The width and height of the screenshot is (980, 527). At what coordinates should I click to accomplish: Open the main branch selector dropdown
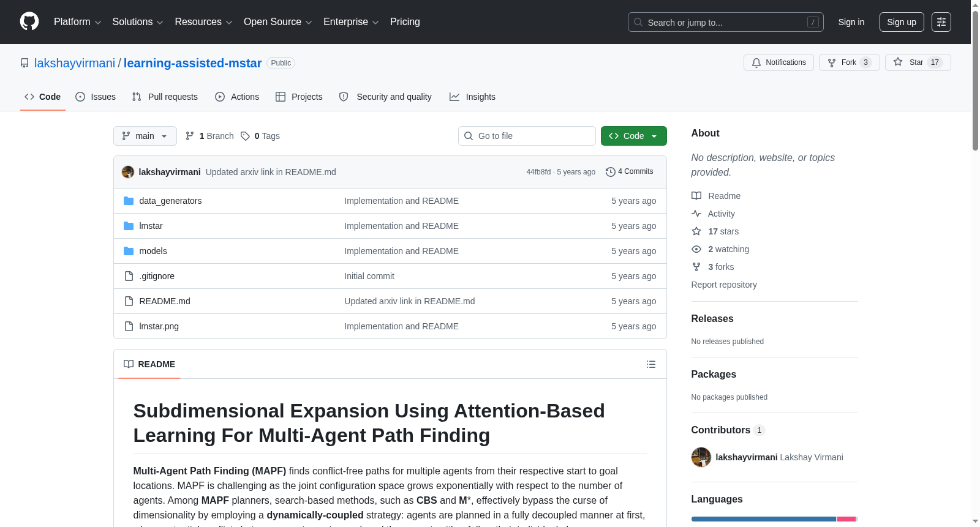click(x=145, y=136)
